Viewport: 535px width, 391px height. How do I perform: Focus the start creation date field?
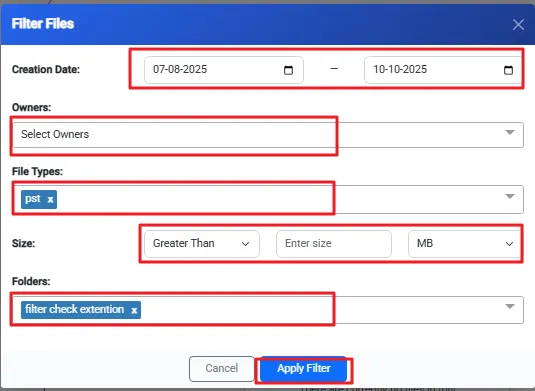224,70
